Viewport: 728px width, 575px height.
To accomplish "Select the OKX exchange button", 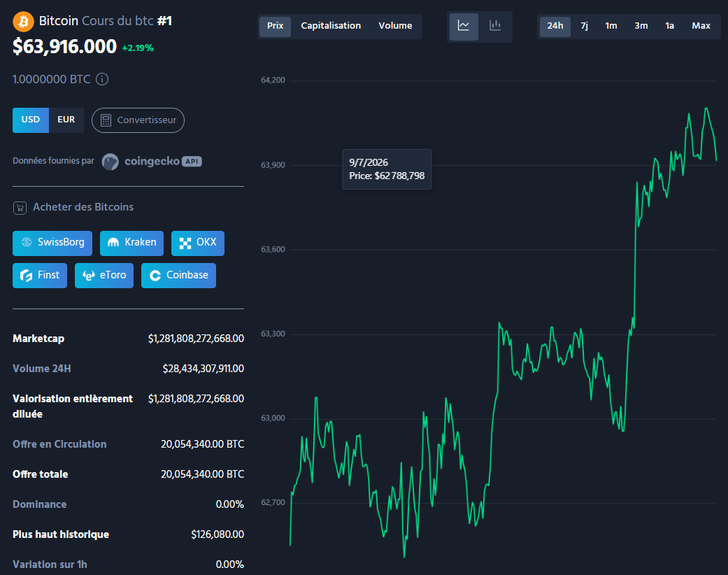I will click(198, 243).
